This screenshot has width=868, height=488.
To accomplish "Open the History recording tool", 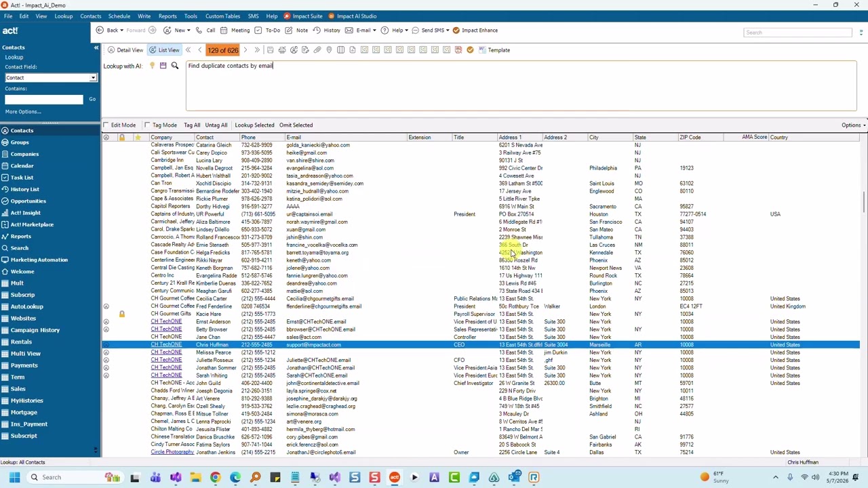I will click(x=327, y=30).
